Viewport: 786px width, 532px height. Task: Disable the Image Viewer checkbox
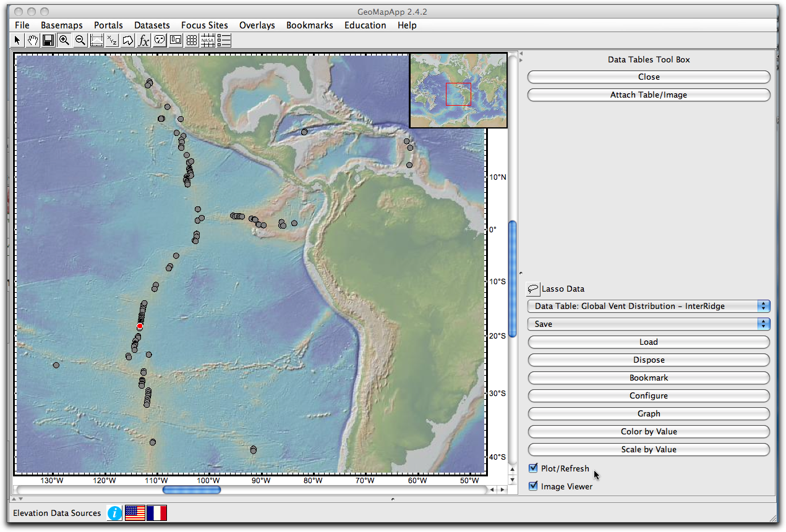coord(533,486)
